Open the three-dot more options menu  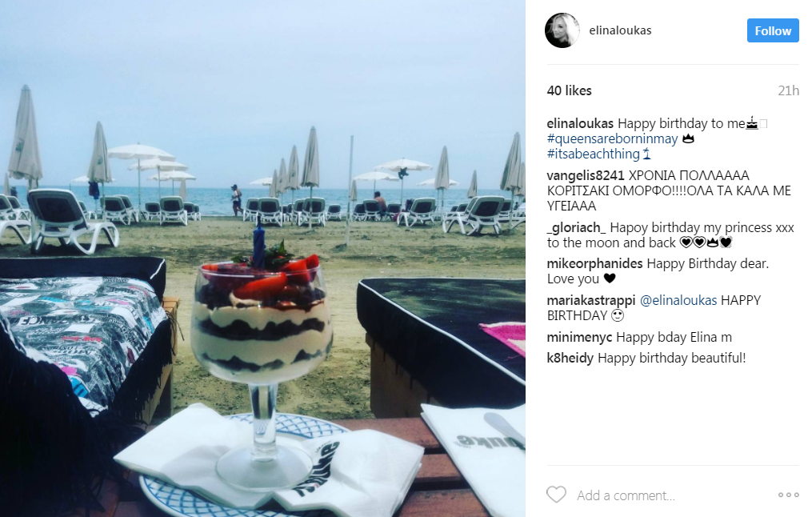(x=788, y=495)
